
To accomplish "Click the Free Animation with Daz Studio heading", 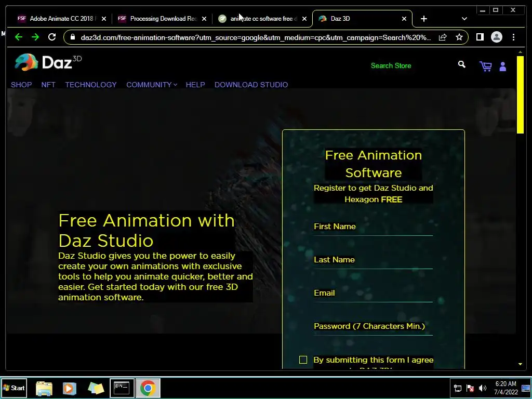I will 146,230.
